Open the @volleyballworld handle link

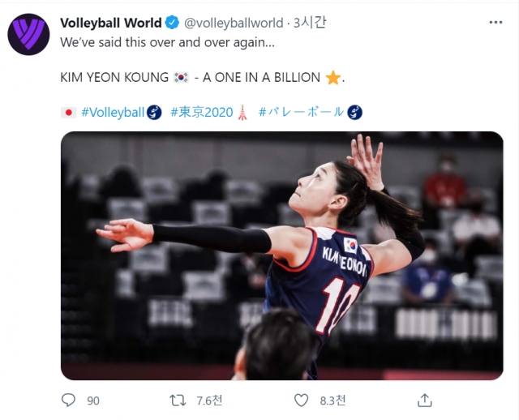(234, 23)
